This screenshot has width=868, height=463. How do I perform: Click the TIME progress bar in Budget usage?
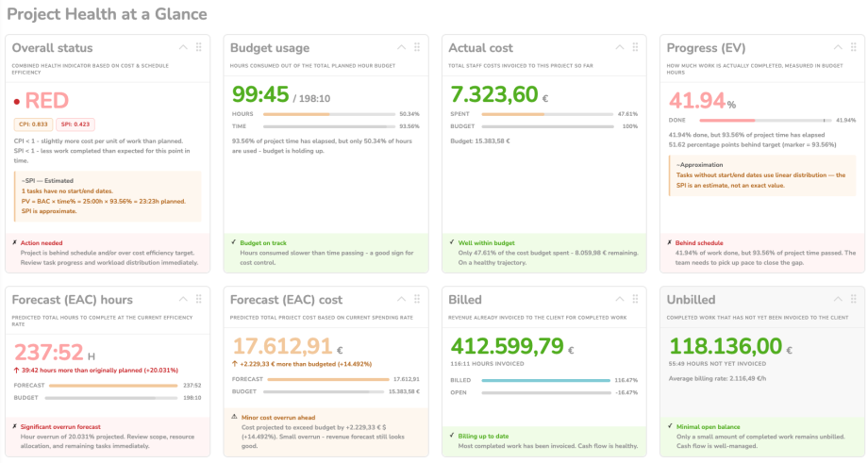pos(329,126)
